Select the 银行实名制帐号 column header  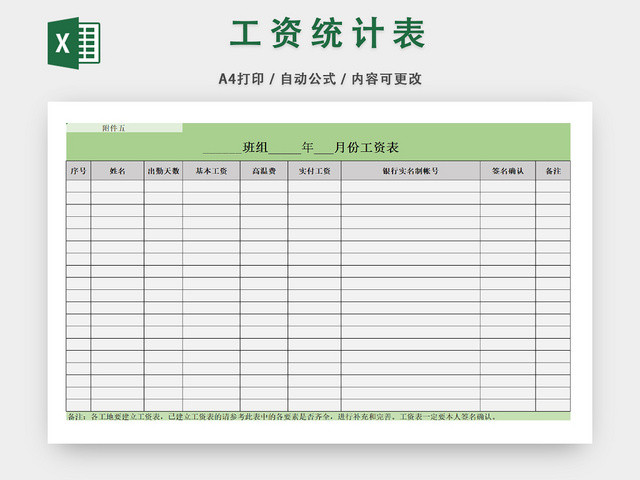pos(411,171)
